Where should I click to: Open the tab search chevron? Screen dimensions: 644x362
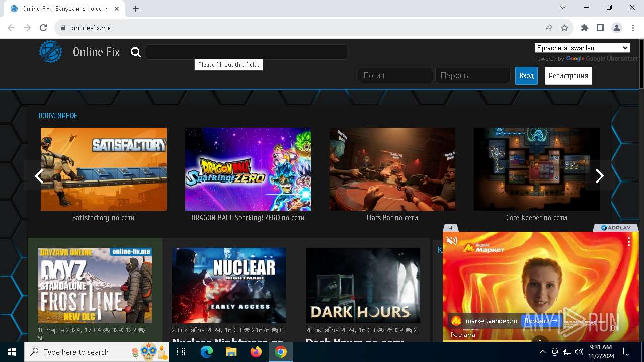563,7
